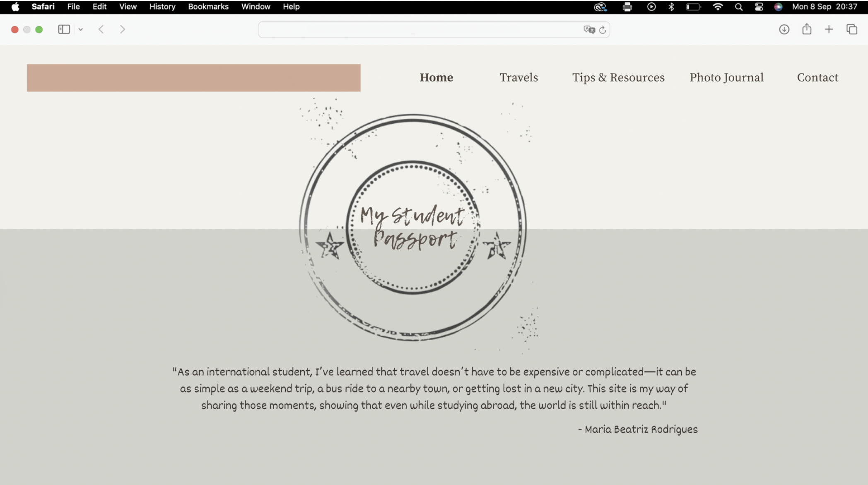Image resolution: width=868 pixels, height=485 pixels.
Task: Go forward to next page
Action: pos(122,29)
